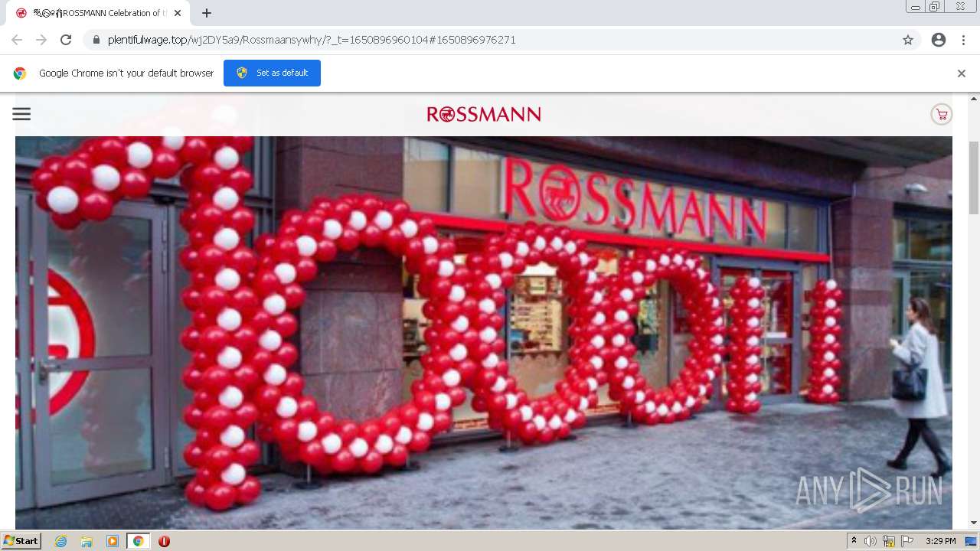The width and height of the screenshot is (980, 551).
Task: Click the Show desktop button
Action: point(971,541)
